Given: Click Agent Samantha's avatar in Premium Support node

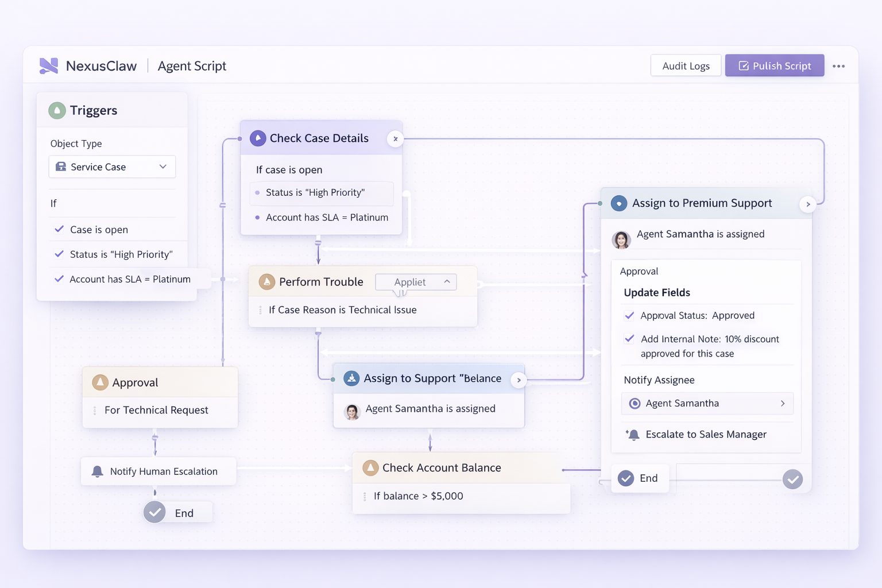Looking at the screenshot, I should [621, 240].
